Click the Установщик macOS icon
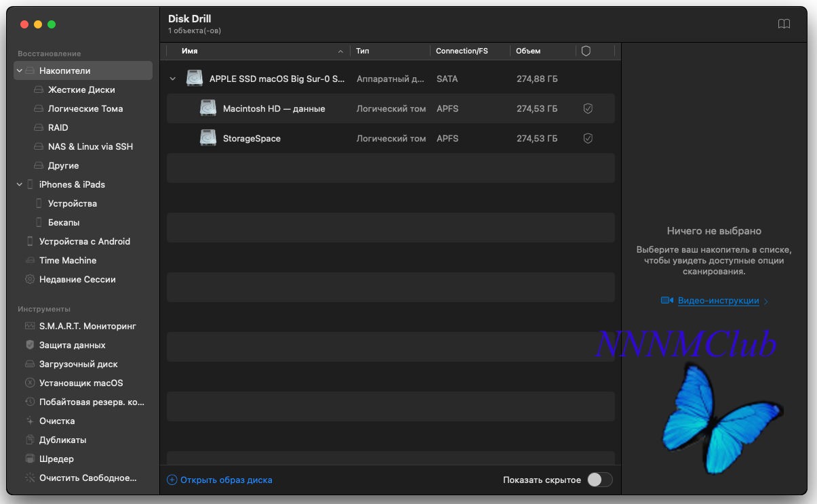Screen dimensions: 817x504 (30, 383)
